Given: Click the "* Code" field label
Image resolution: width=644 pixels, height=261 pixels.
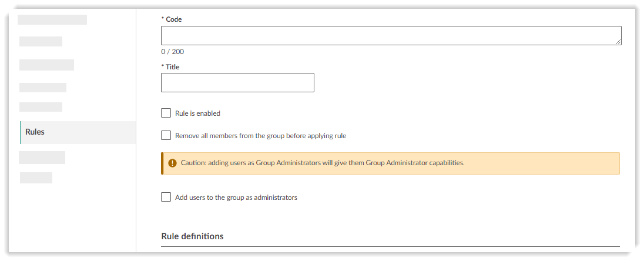Looking at the screenshot, I should pyautogui.click(x=172, y=19).
